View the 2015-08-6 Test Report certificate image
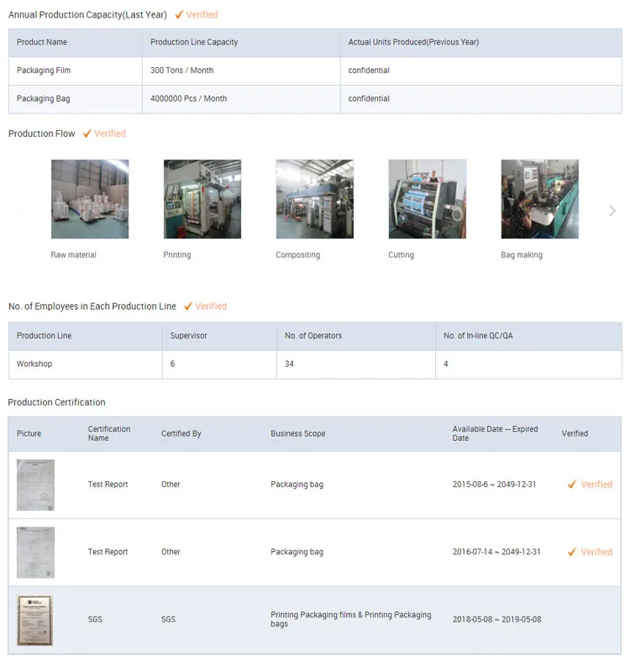 pyautogui.click(x=35, y=485)
